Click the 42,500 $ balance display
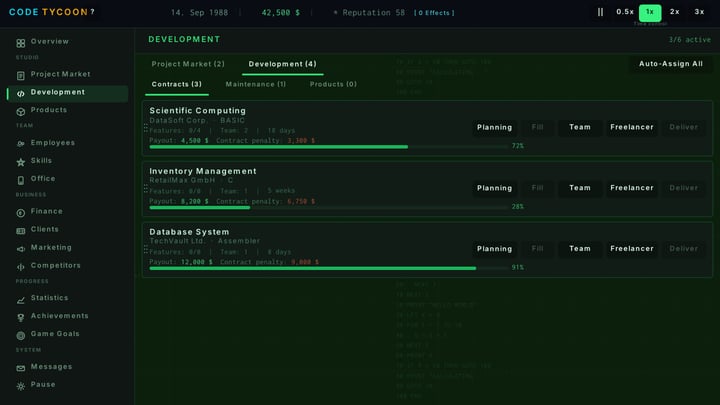The height and width of the screenshot is (405, 720). click(281, 13)
